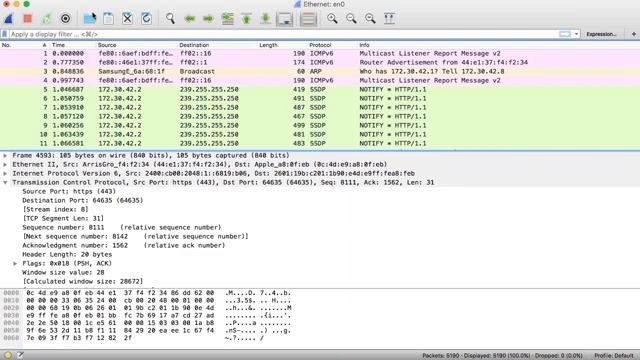
Task: Select the Source Port: https (443) field
Action: 69,191
